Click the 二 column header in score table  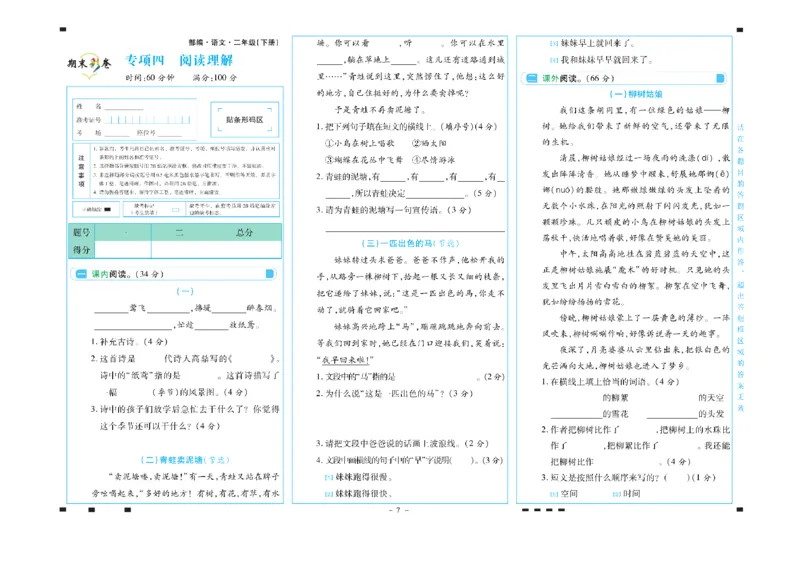click(180, 232)
